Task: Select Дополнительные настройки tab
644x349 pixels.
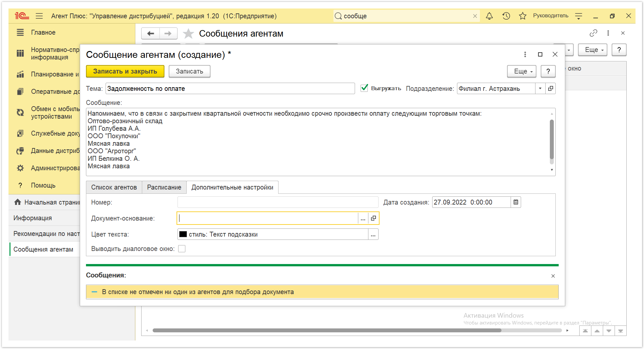Action: 232,187
